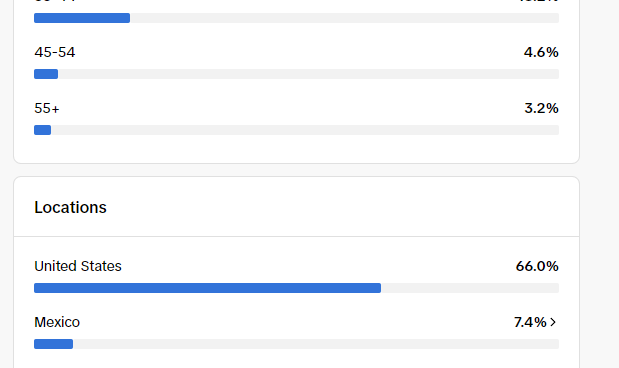Open the Mexico location label
This screenshot has height=368, width=619.
point(57,322)
